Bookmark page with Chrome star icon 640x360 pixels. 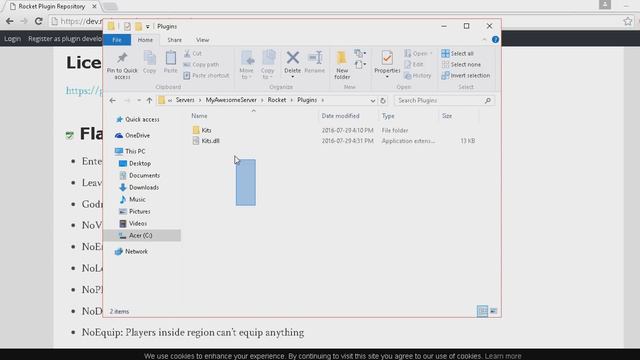point(628,21)
